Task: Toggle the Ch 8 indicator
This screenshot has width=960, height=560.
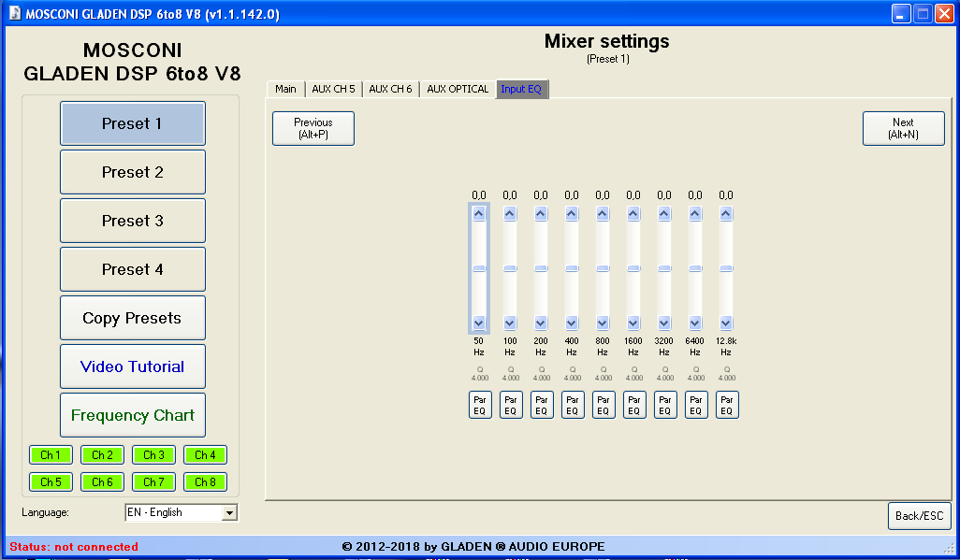Action: click(x=205, y=481)
